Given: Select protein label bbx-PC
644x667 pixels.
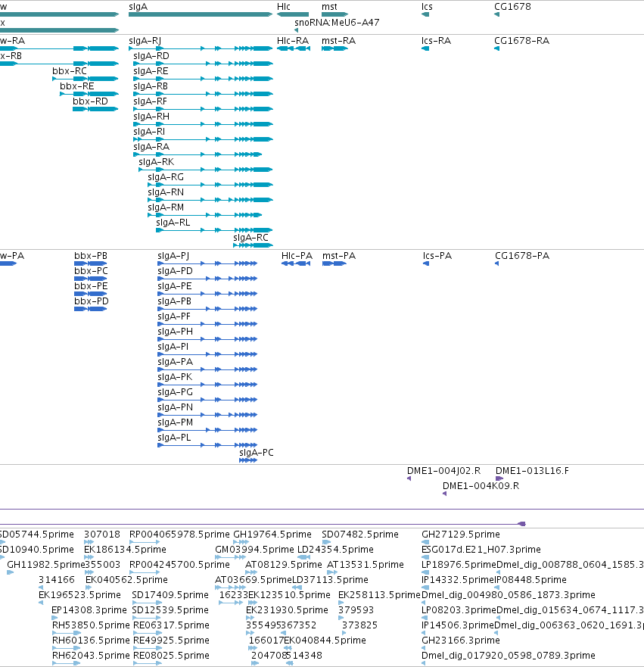Looking at the screenshot, I should [91, 271].
